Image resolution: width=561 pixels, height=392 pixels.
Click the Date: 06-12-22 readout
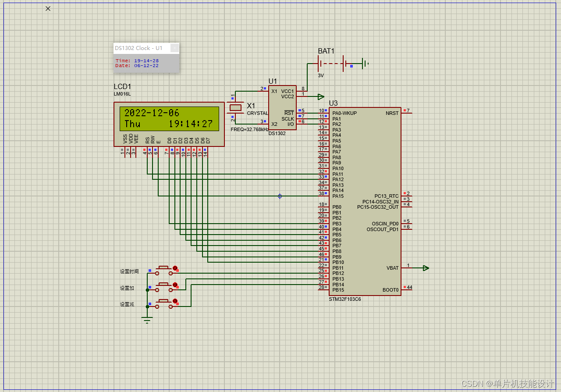pos(137,65)
